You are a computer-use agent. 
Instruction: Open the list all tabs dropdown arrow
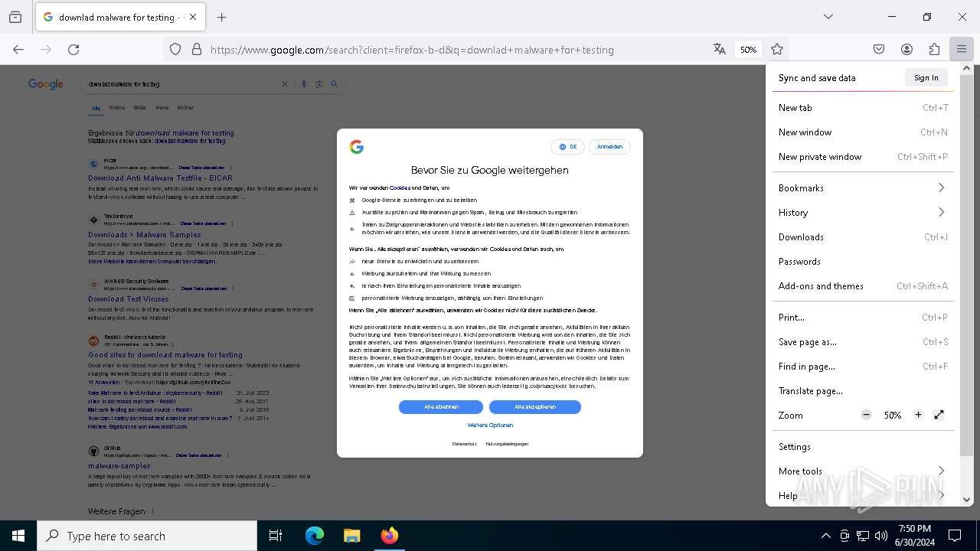(x=828, y=17)
